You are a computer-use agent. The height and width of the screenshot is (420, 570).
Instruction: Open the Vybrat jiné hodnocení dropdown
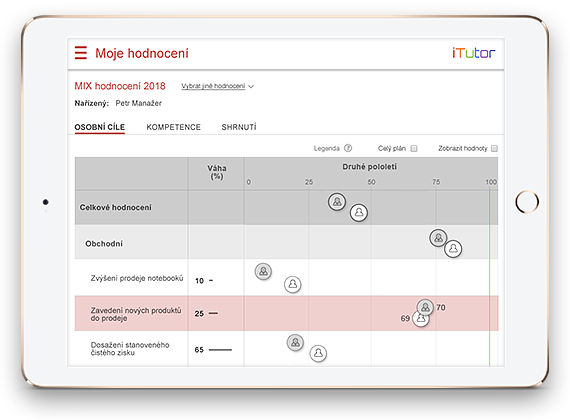217,86
